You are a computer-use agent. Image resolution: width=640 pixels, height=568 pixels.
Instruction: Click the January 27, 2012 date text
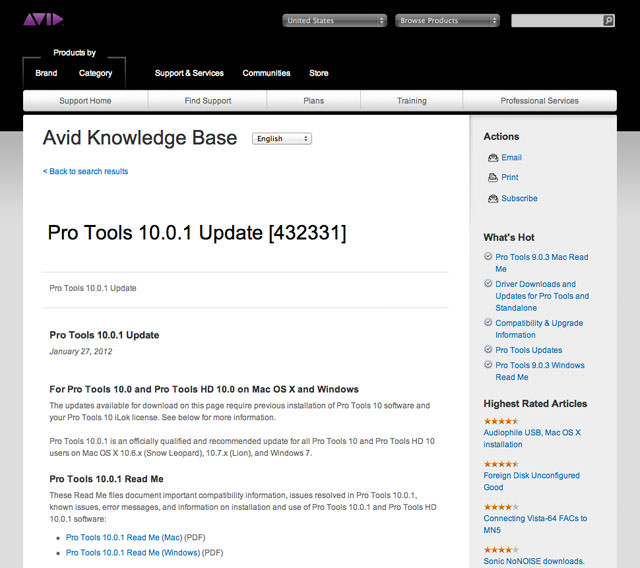pos(81,351)
